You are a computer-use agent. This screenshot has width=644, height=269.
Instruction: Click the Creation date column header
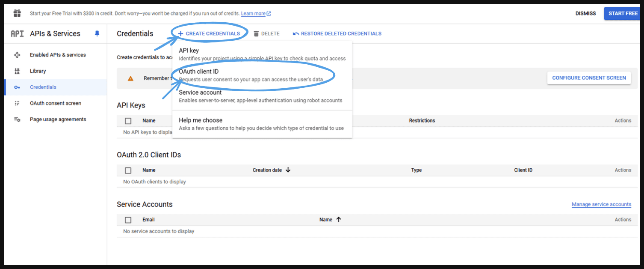point(267,170)
